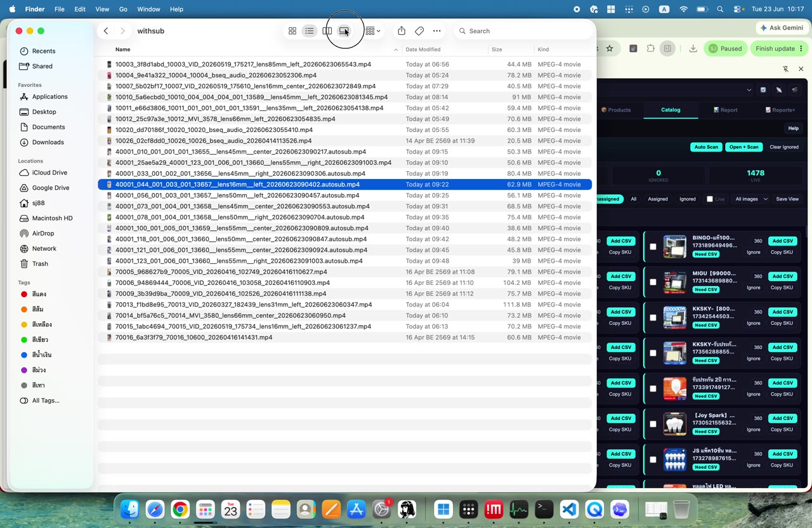Sort the file list by the Size column
812x528 pixels.
(497, 49)
